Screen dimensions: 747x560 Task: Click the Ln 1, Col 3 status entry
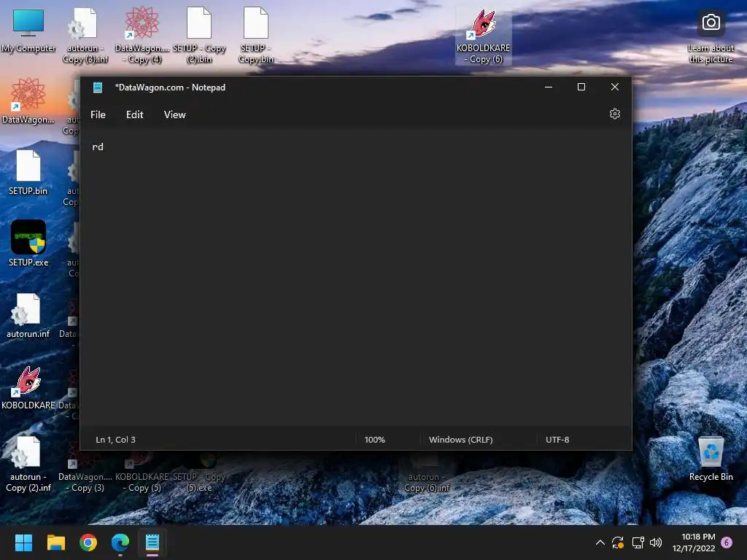pyautogui.click(x=116, y=440)
